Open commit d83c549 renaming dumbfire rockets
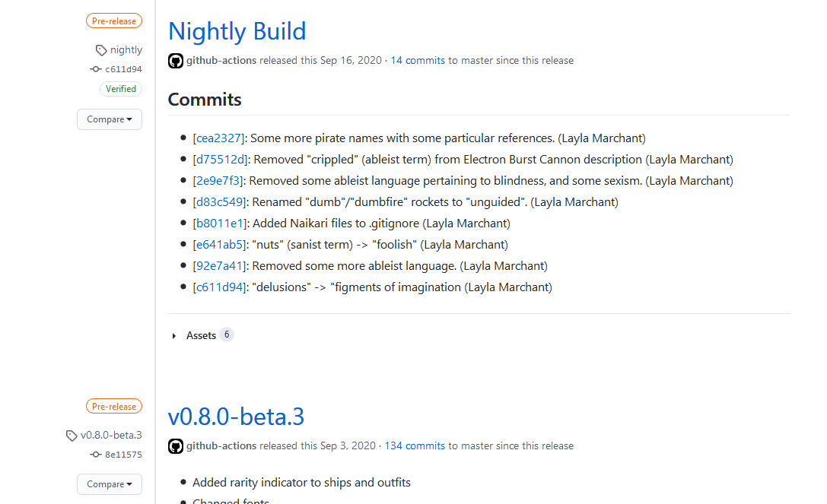The height and width of the screenshot is (504, 827). [220, 202]
